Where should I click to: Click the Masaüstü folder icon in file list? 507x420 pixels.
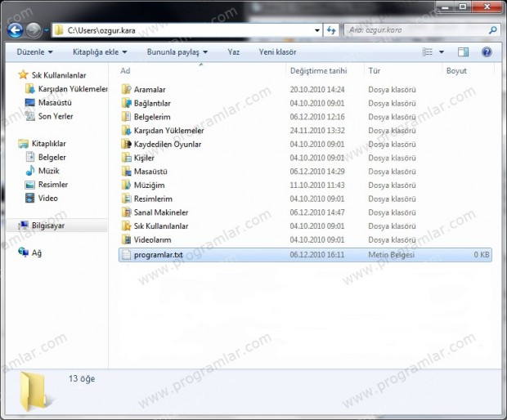pyautogui.click(x=126, y=172)
